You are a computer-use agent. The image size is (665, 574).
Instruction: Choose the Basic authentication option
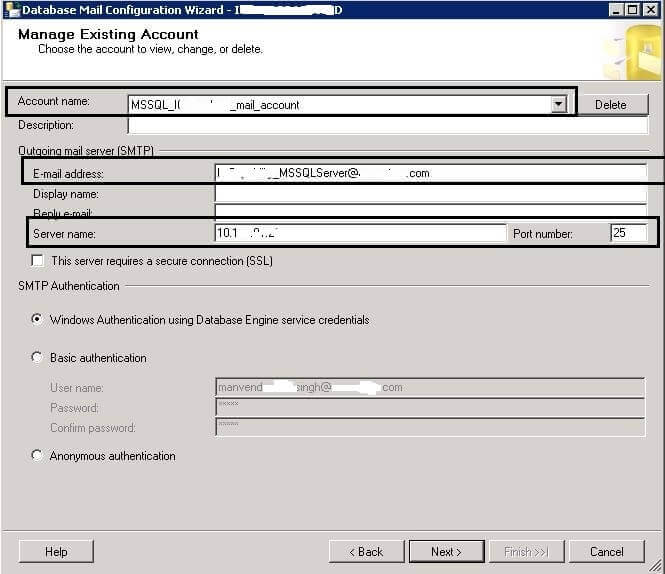click(x=38, y=357)
